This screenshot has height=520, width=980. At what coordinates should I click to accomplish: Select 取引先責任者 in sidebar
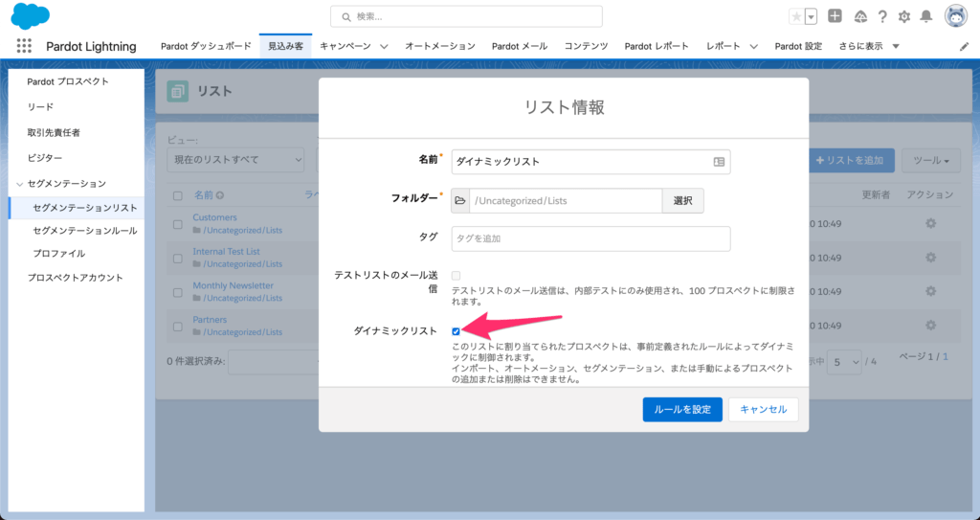[x=54, y=133]
